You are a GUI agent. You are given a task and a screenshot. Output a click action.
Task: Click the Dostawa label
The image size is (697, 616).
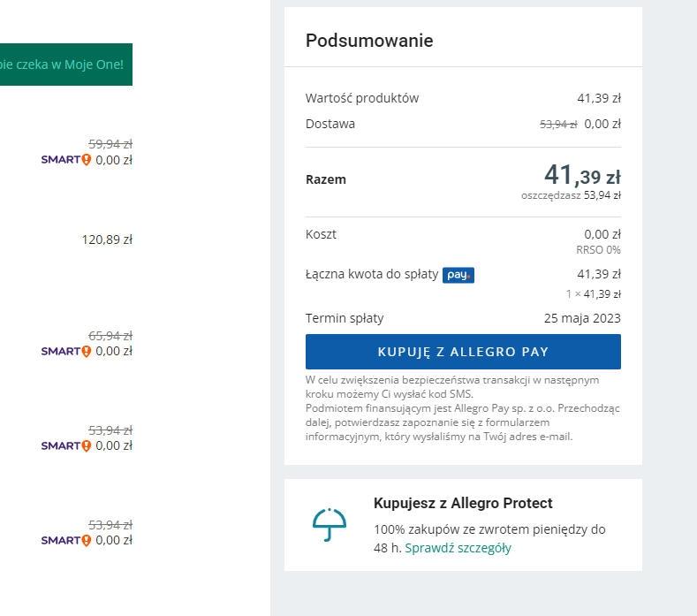click(x=330, y=124)
